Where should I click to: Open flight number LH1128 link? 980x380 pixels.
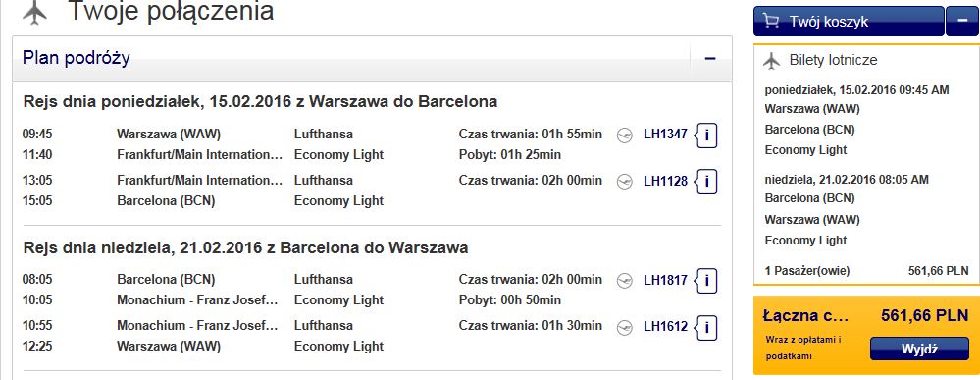point(666,181)
